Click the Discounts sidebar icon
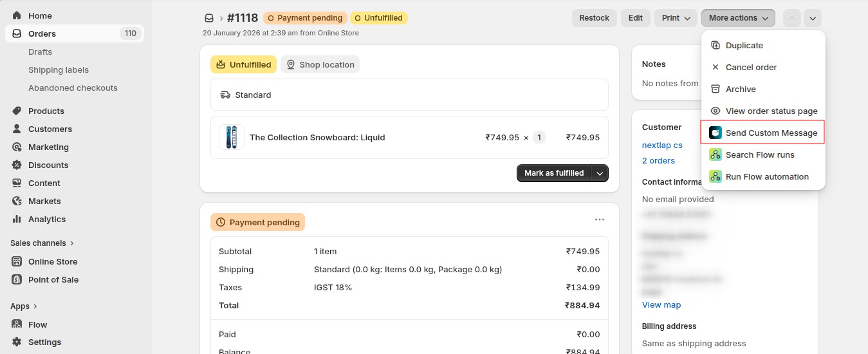The height and width of the screenshot is (354, 868). [x=17, y=165]
